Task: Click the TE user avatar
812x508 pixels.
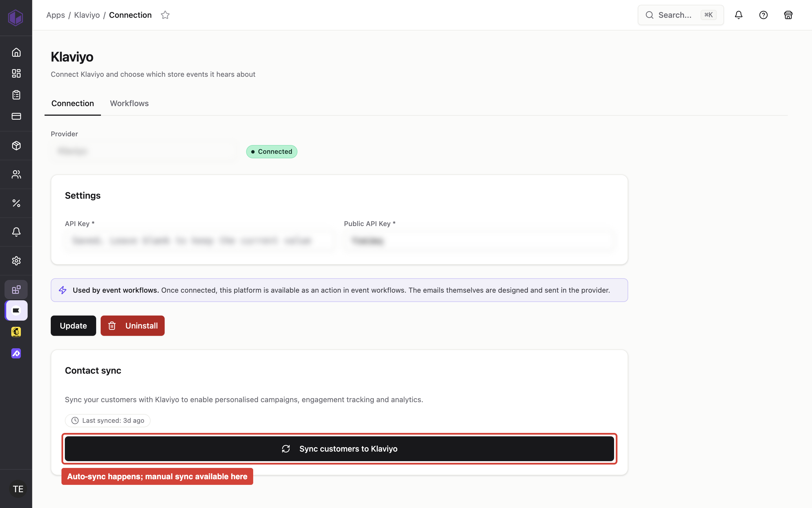Action: [18, 489]
